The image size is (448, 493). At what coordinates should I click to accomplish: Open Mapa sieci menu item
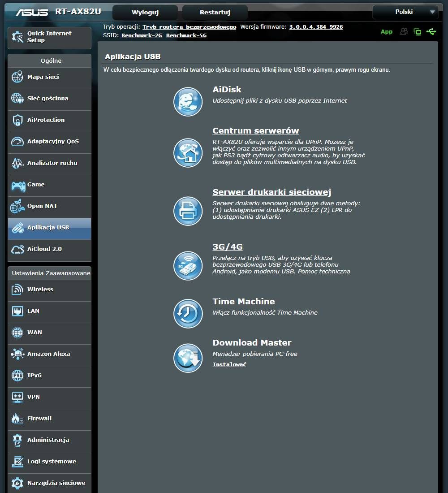point(49,78)
